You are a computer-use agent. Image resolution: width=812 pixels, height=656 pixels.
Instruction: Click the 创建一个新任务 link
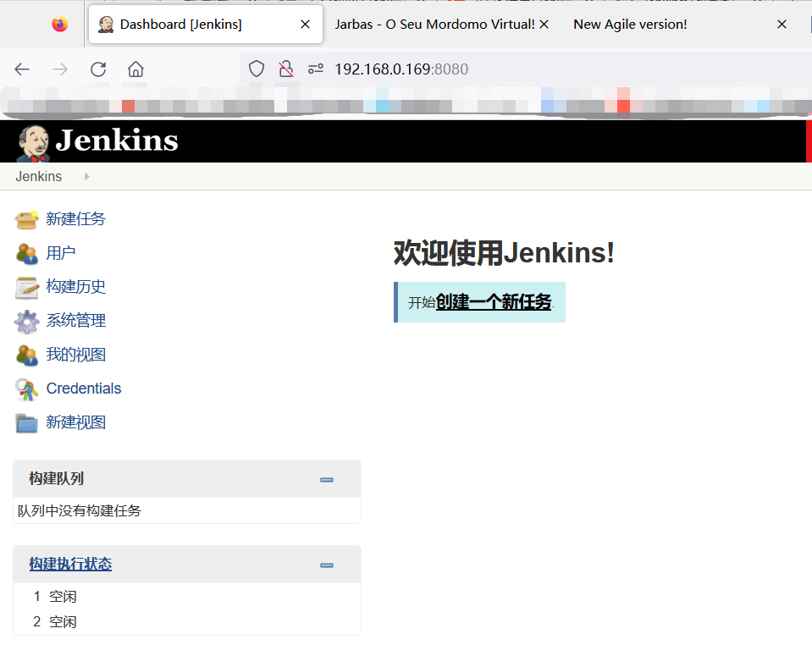(494, 302)
